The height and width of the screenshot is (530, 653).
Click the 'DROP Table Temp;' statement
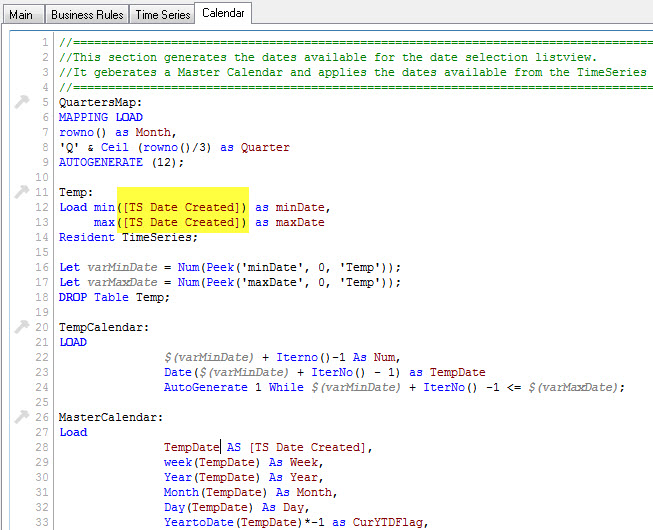tap(114, 297)
